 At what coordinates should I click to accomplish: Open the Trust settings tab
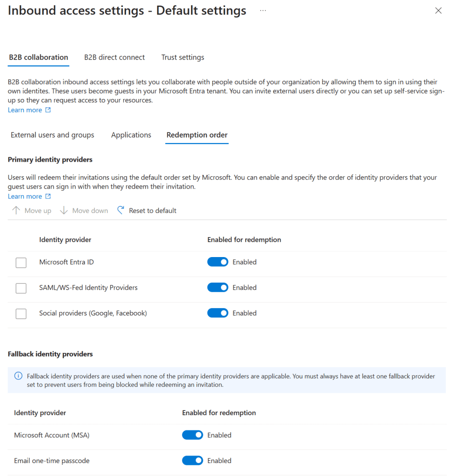182,58
